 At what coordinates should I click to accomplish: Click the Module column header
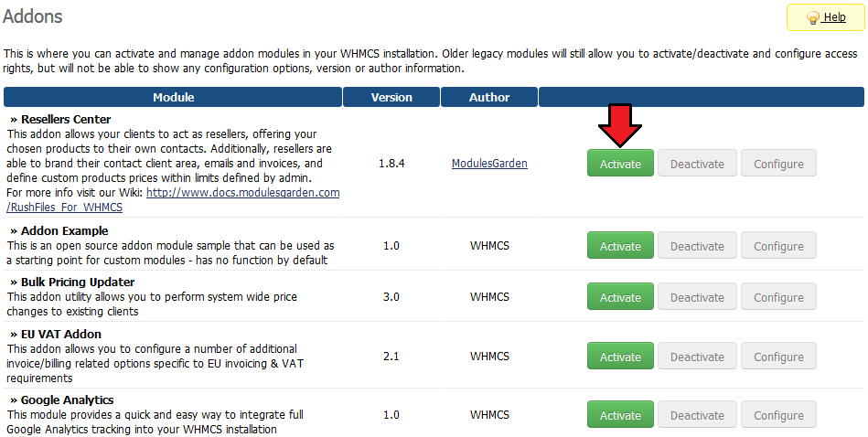pyautogui.click(x=173, y=97)
